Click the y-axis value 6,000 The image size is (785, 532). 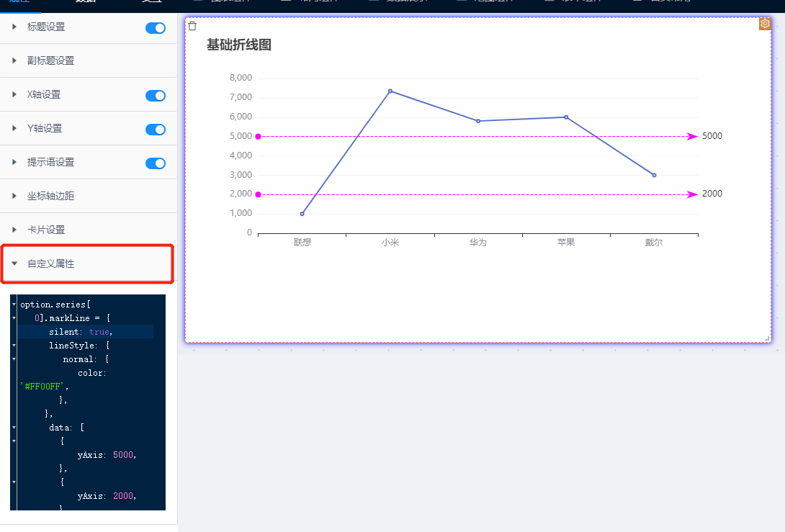point(241,117)
